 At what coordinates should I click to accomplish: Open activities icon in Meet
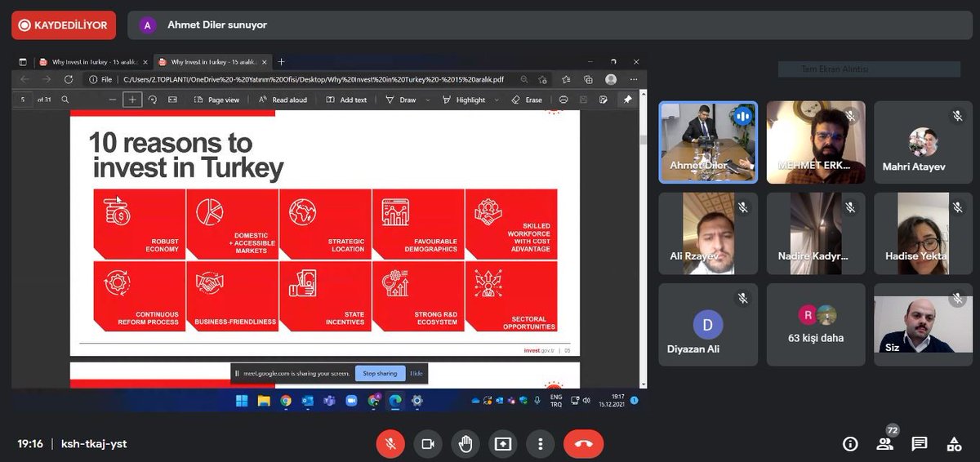(x=954, y=444)
